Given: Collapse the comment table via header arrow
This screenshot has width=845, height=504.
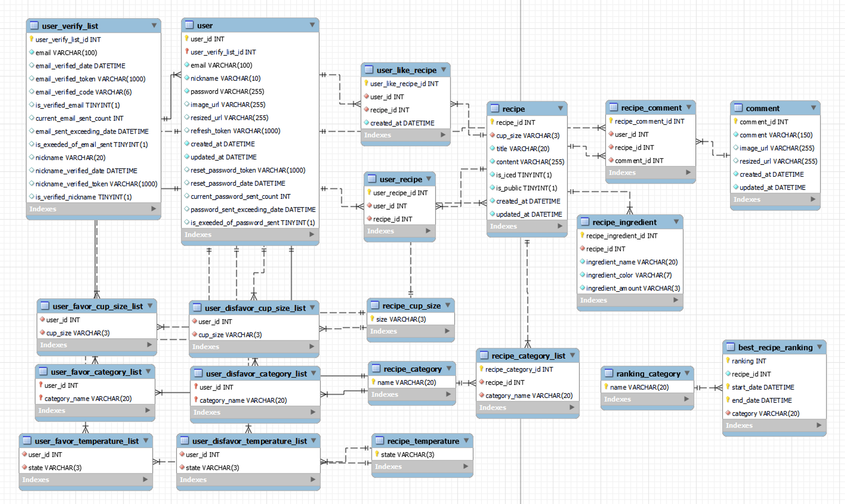Looking at the screenshot, I should click(x=813, y=108).
